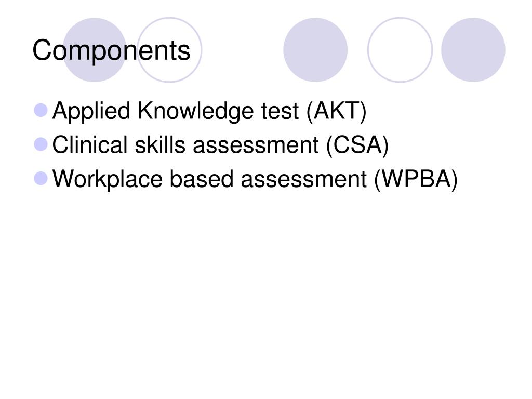Click the '(WPBA)' abbreviation text
Image resolution: width=532 pixels, height=399 pixels.
click(416, 179)
